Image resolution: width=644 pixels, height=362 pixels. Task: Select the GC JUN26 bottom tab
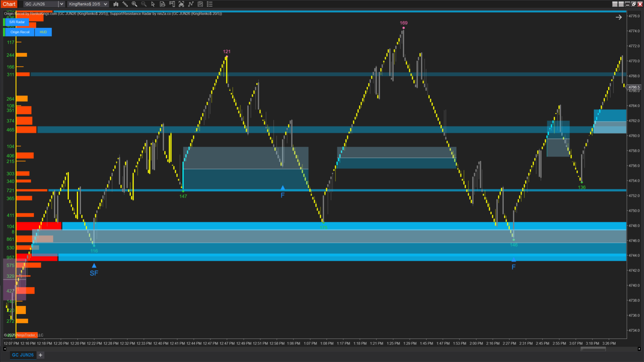coord(23,355)
